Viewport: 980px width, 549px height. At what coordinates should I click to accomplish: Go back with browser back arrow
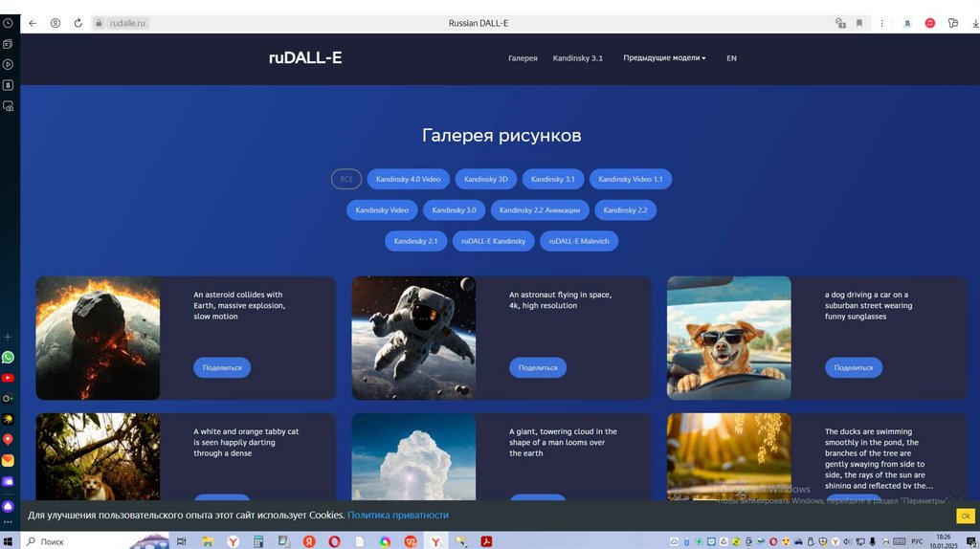click(x=33, y=23)
